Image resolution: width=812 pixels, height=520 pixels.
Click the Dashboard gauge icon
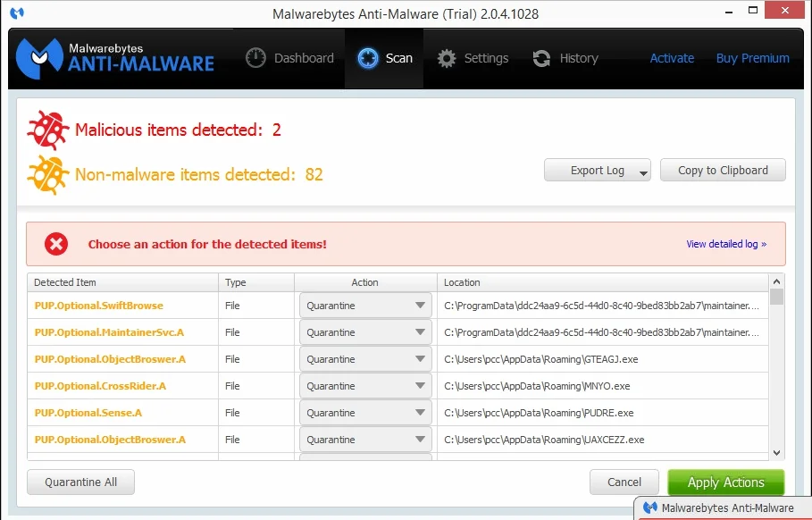pyautogui.click(x=256, y=58)
